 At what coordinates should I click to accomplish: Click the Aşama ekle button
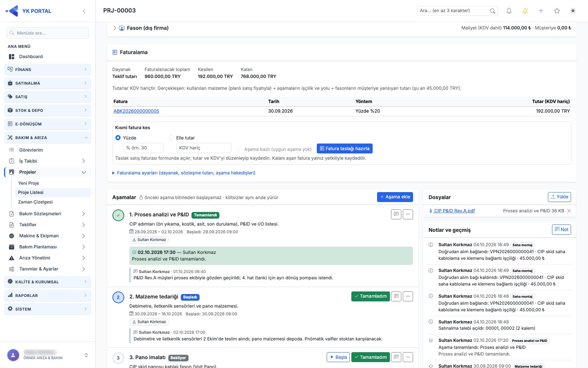click(x=395, y=197)
